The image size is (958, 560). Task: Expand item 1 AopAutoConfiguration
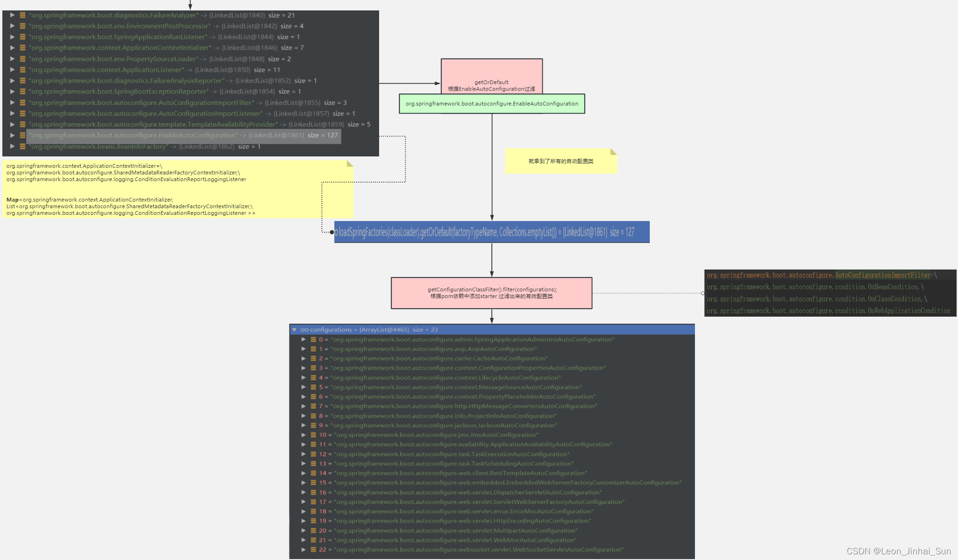pyautogui.click(x=304, y=348)
